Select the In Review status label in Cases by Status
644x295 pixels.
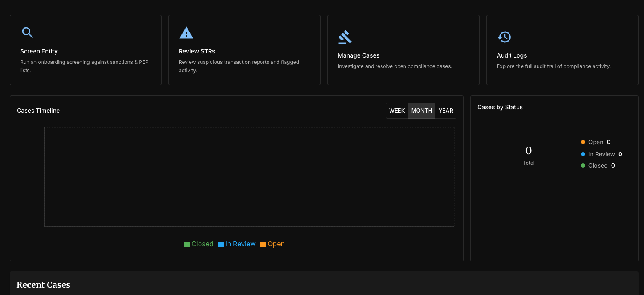click(602, 154)
